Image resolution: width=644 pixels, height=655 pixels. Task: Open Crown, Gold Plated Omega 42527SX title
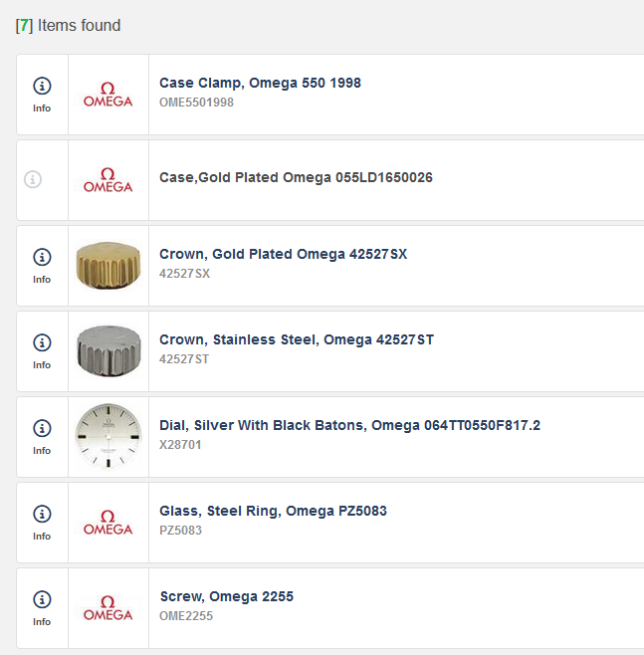tap(283, 255)
